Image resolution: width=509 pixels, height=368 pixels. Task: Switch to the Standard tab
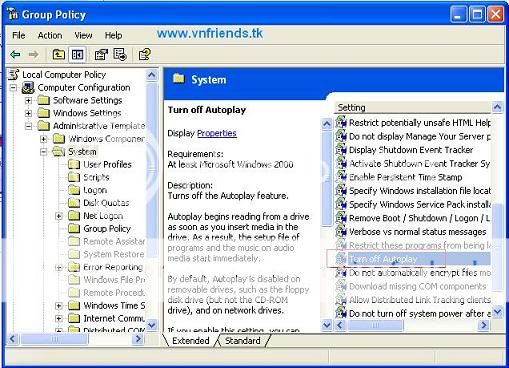[x=243, y=341]
